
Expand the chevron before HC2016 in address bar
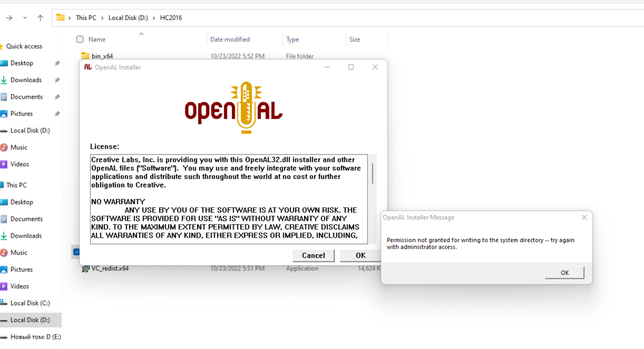[x=154, y=18]
